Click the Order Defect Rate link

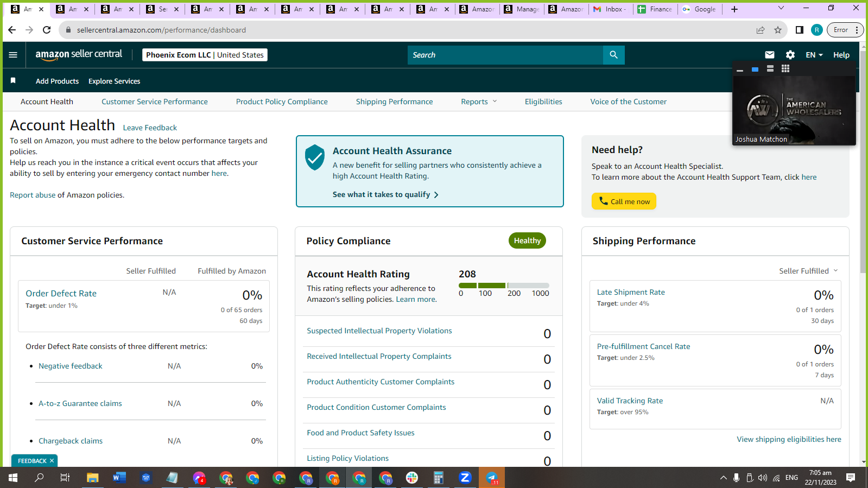click(x=61, y=293)
